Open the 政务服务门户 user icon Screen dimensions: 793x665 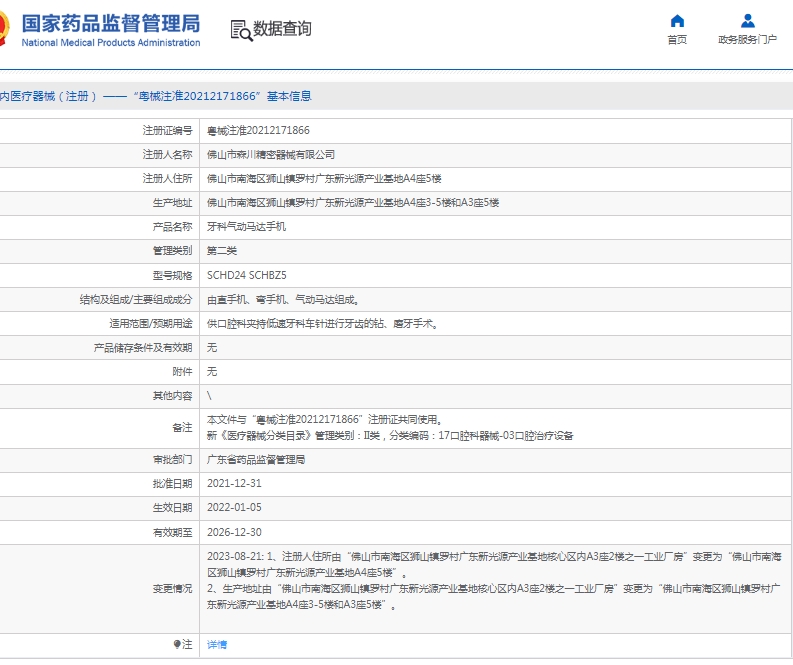point(747,21)
